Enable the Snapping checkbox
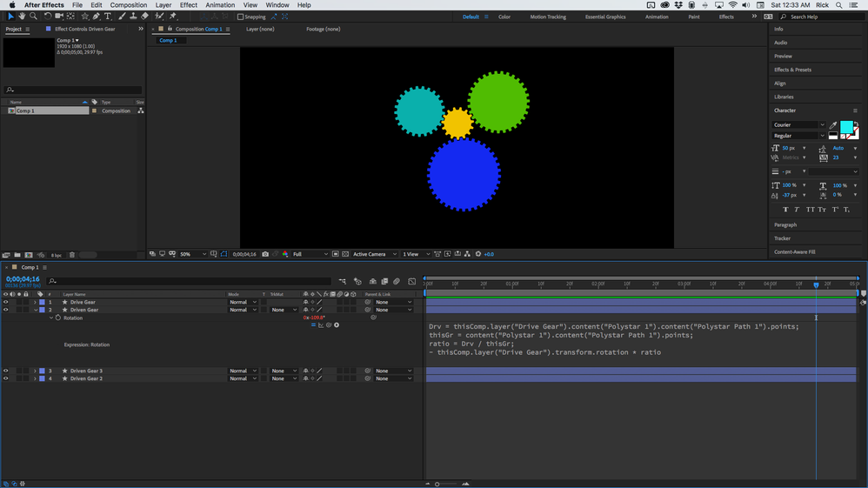 240,17
